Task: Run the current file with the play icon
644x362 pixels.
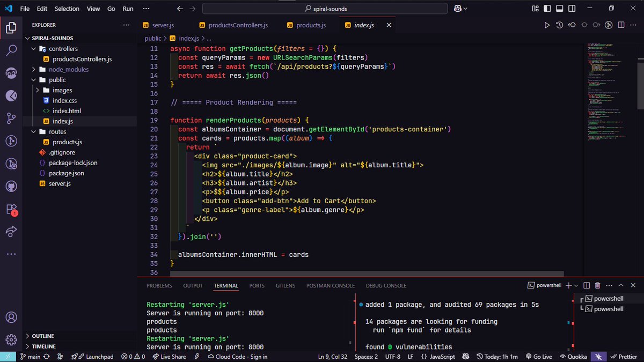Action: (x=547, y=25)
